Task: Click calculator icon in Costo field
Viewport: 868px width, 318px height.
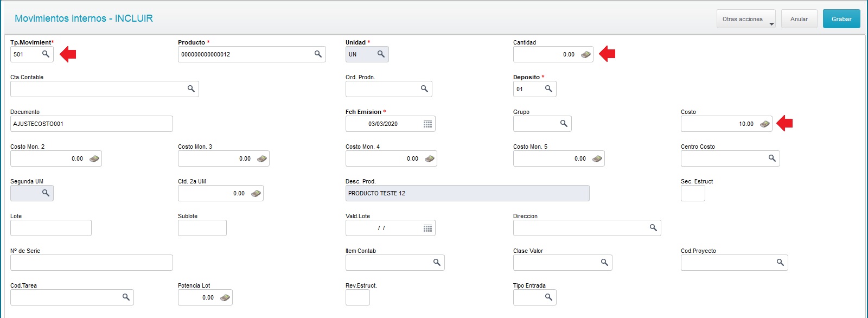Action: coord(764,124)
